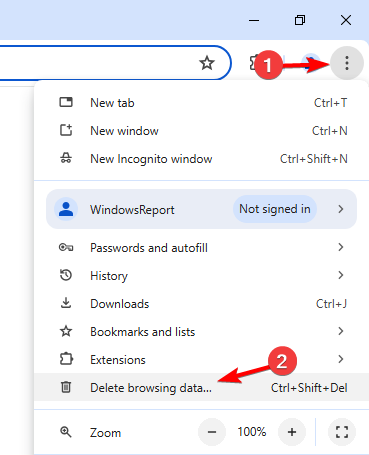Image resolution: width=369 pixels, height=455 pixels.
Task: Click the extensions puzzle icon in toolbar
Action: pyautogui.click(x=253, y=63)
